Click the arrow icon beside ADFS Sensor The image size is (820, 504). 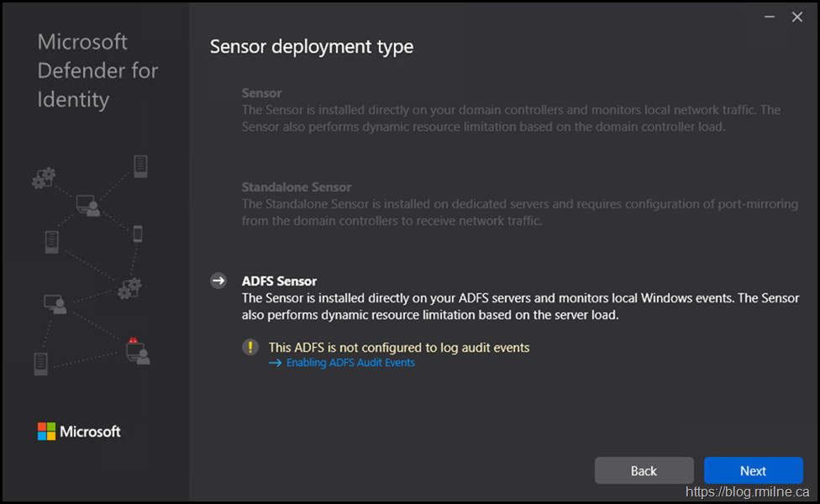(218, 281)
